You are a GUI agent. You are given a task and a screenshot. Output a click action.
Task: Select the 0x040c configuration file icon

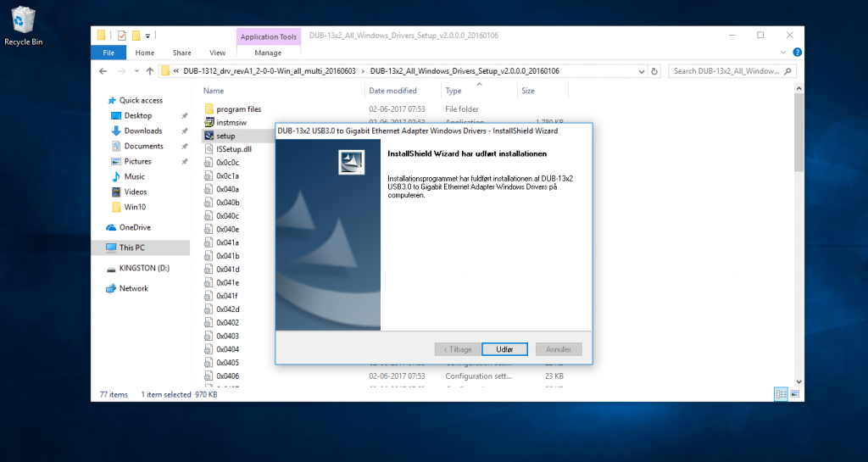coord(209,216)
